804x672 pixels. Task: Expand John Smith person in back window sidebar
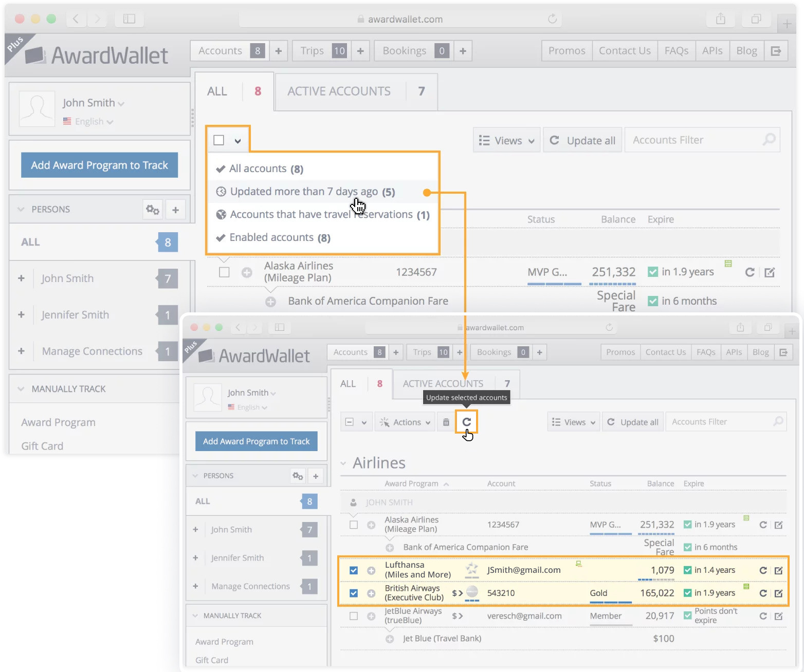tap(21, 278)
